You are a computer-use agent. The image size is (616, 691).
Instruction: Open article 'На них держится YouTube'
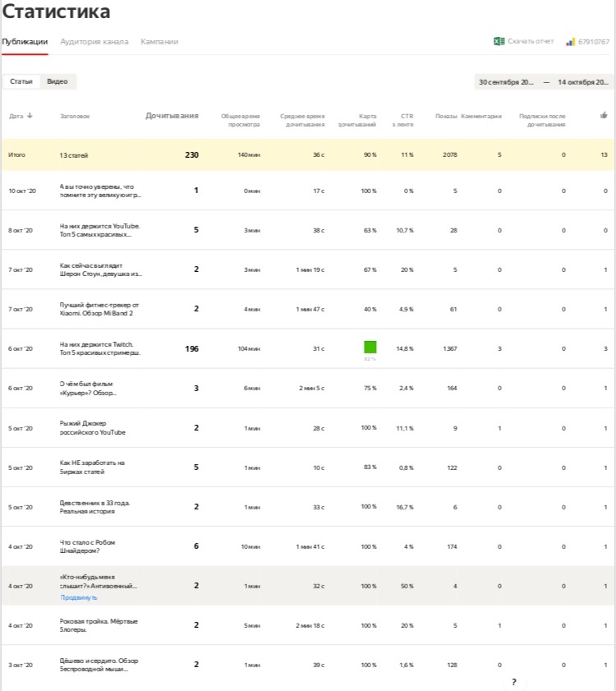coord(99,230)
